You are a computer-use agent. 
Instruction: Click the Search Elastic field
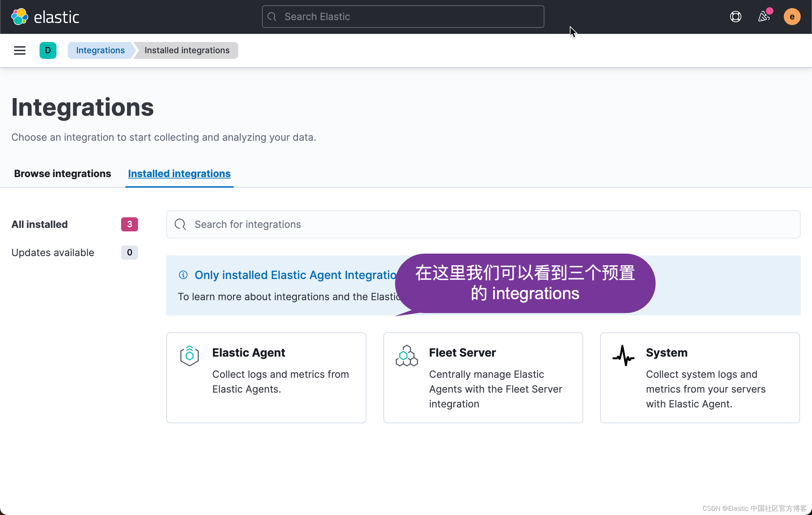(402, 16)
